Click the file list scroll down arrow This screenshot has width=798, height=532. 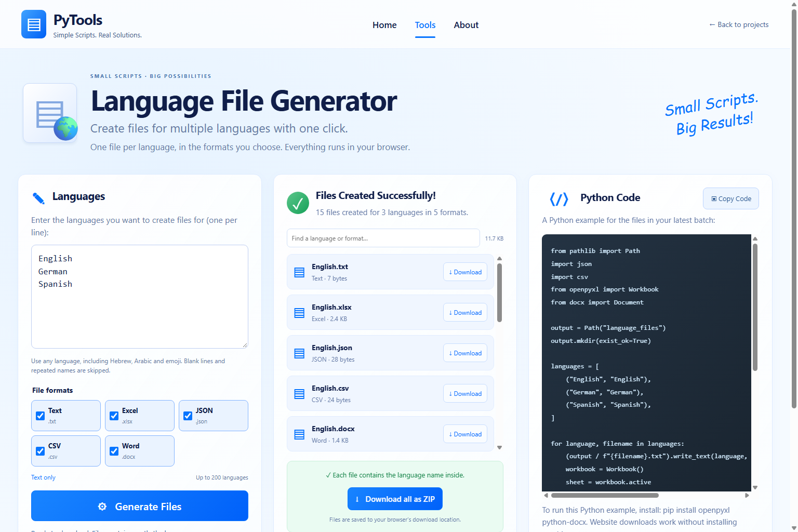(x=499, y=447)
